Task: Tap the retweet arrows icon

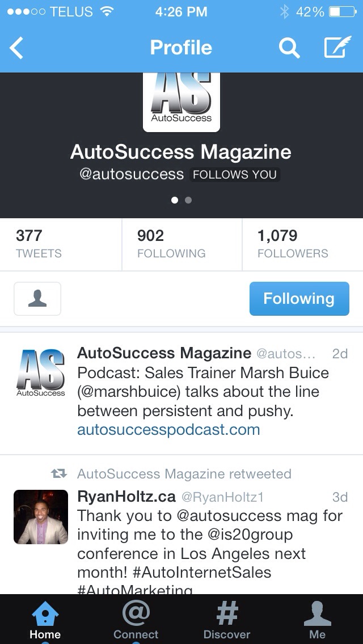Action: (59, 474)
